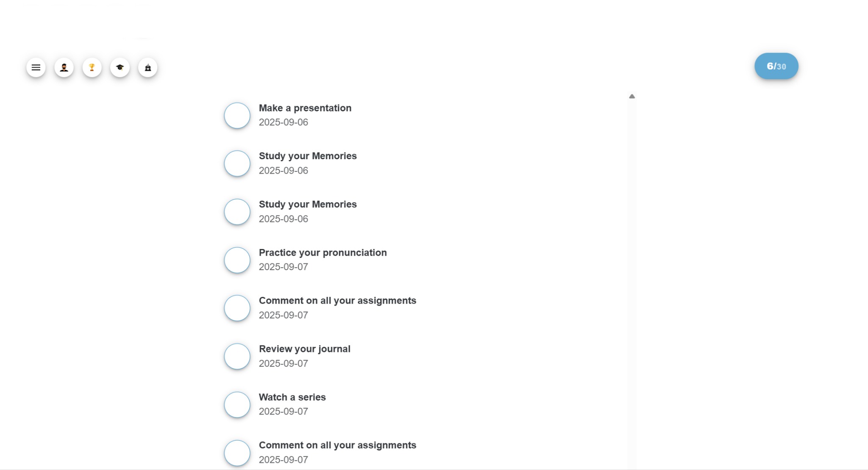Image resolution: width=868 pixels, height=470 pixels.
Task: Open the hamburger menu
Action: coord(36,68)
